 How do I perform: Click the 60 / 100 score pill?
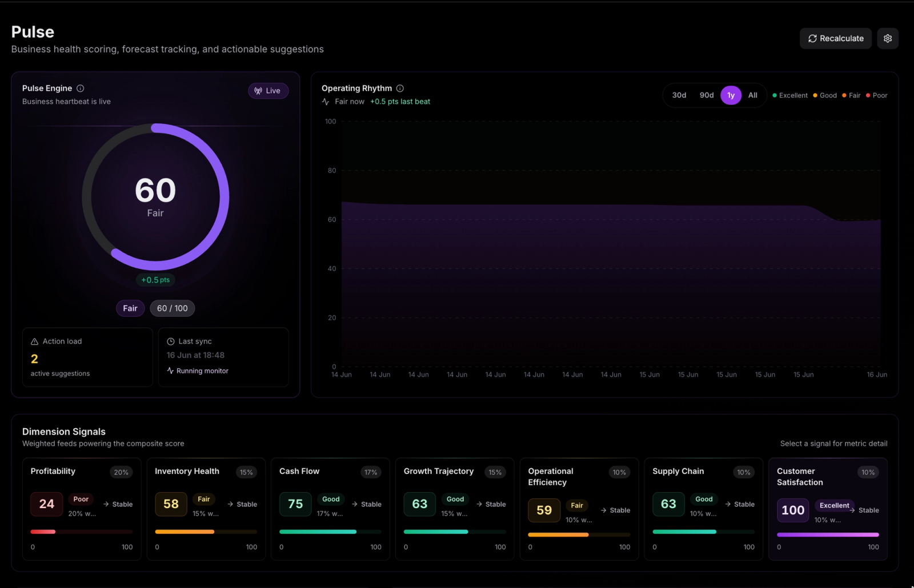172,308
